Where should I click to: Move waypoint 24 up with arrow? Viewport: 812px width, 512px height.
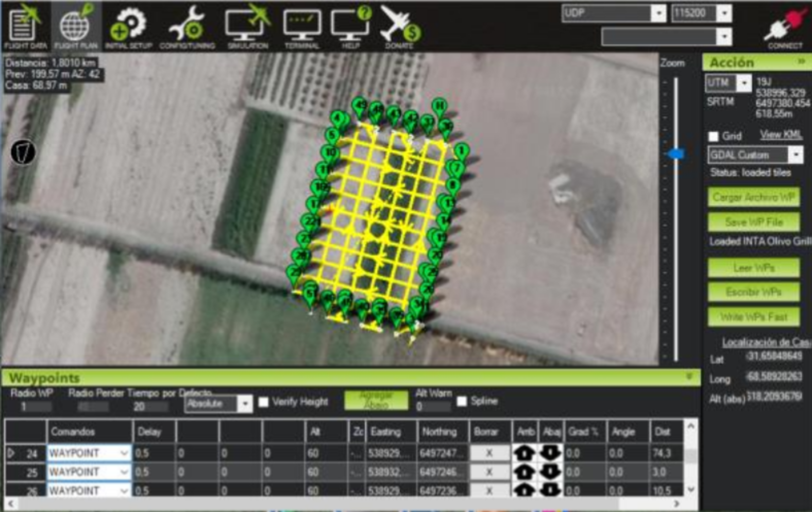pos(525,453)
